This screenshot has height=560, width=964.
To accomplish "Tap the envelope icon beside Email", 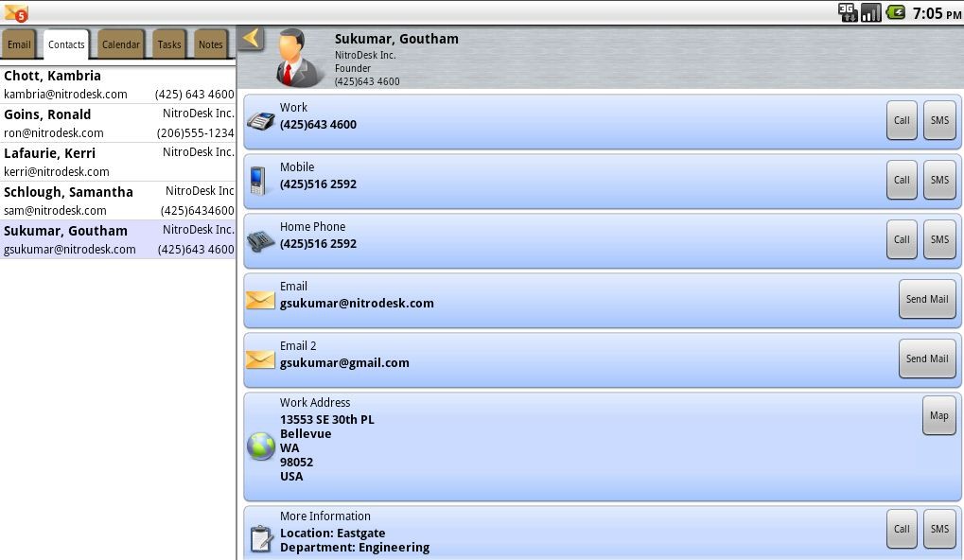I will tap(260, 300).
